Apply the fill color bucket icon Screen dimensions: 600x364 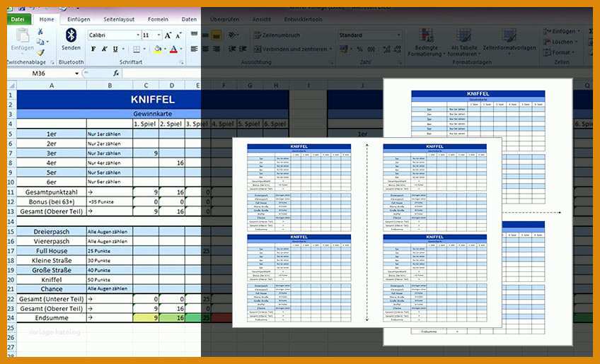(x=157, y=49)
